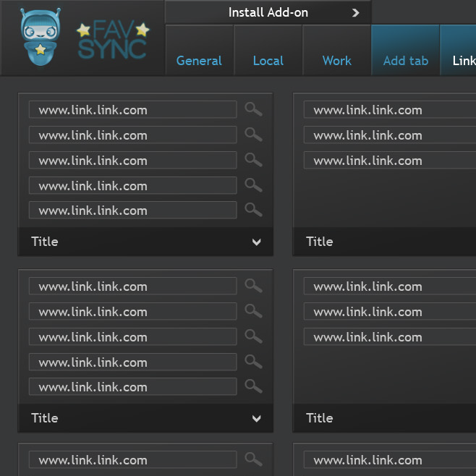
Task: Expand the Title chevron of top-left panel
Action: tap(256, 242)
